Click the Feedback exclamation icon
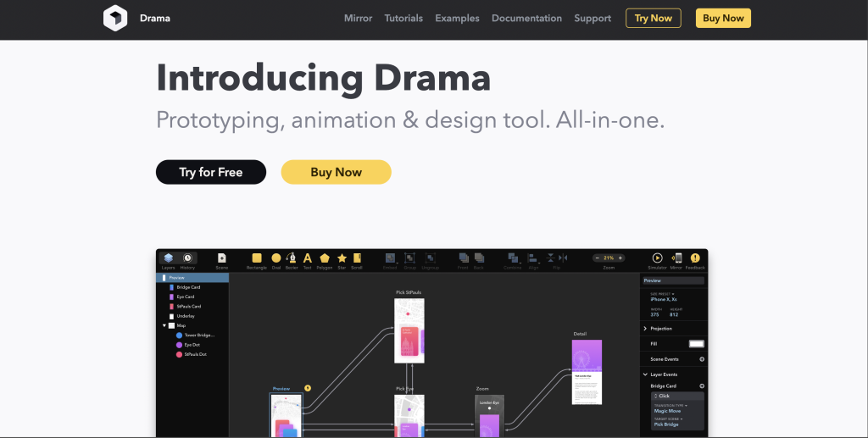The image size is (868, 438). (x=695, y=258)
